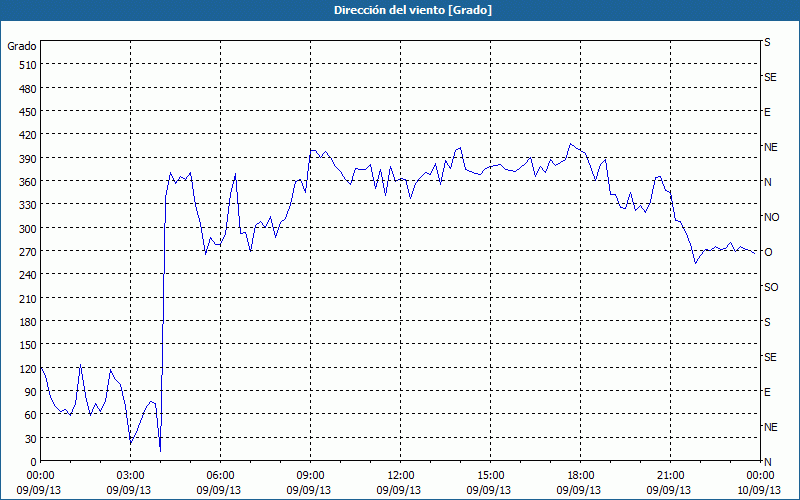Screen dimensions: 800x500
Task: Click the N compass label at the 360 gridline
Action: pos(768,182)
